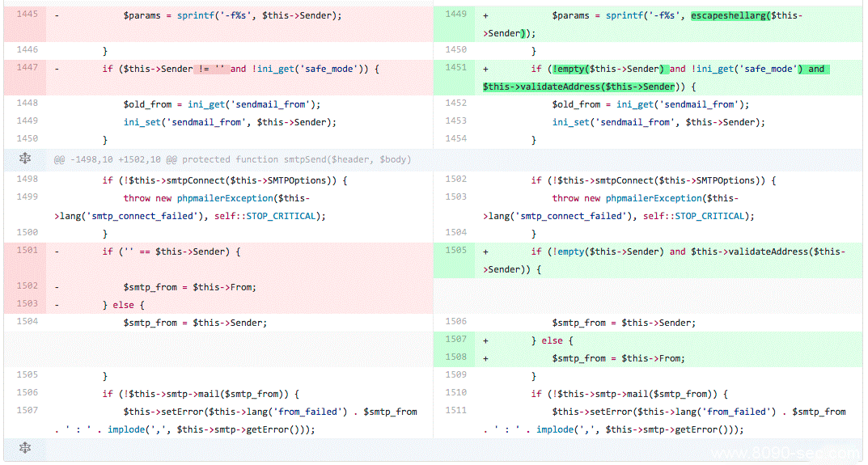The width and height of the screenshot is (868, 465).
Task: Click phpmailerException on the left side
Action: click(x=225, y=198)
